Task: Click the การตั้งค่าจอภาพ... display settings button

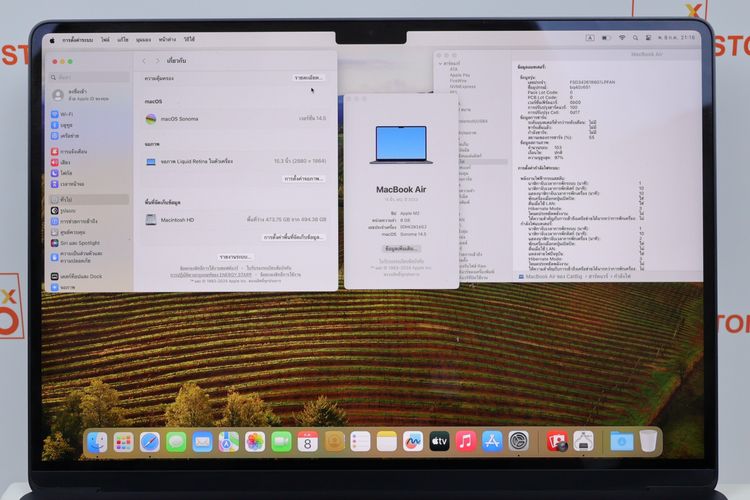Action: point(304,179)
